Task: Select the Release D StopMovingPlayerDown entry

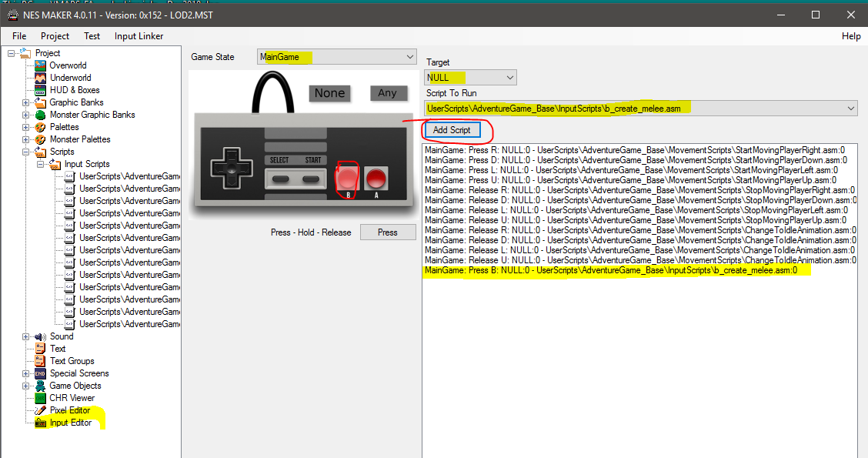Action: [640, 200]
